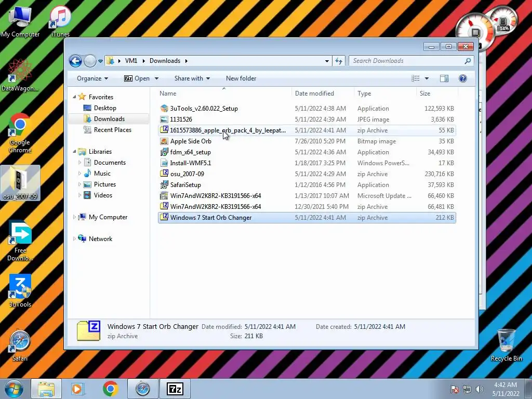The height and width of the screenshot is (399, 532).
Task: Create a New folder
Action: [241, 78]
